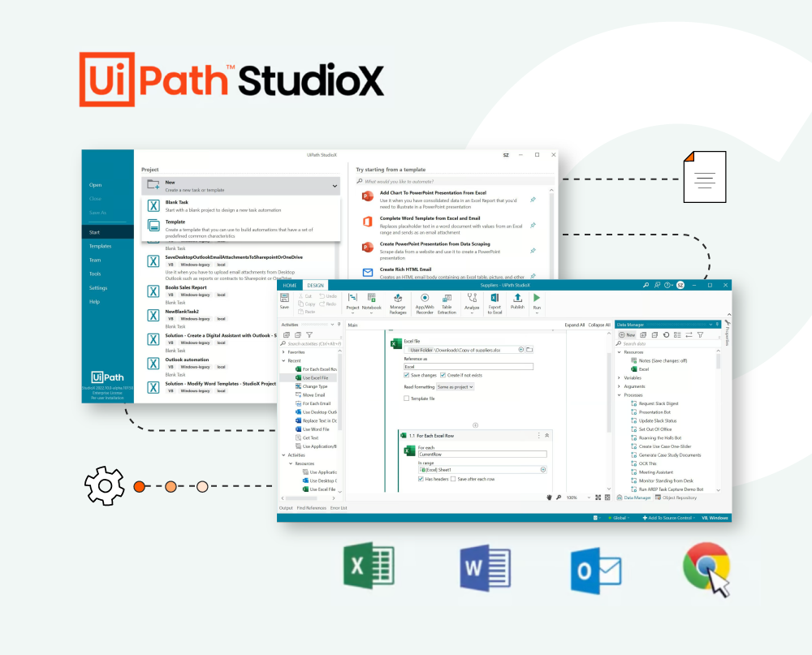Click the template search box

pyautogui.click(x=455, y=182)
